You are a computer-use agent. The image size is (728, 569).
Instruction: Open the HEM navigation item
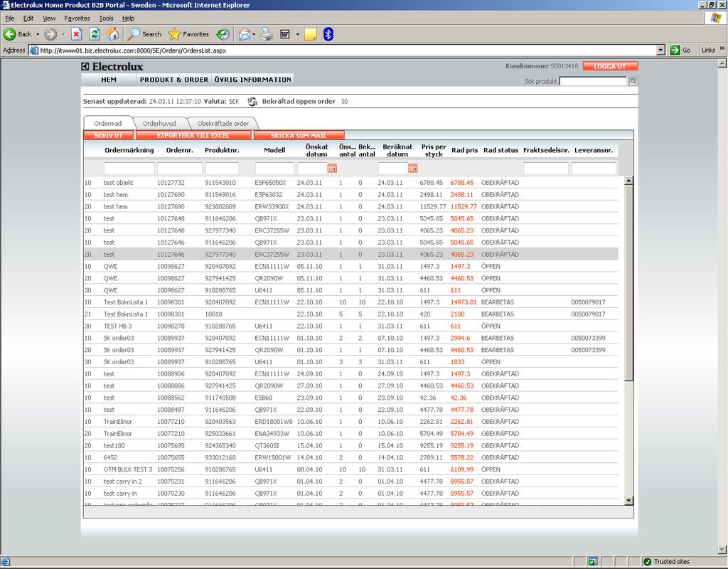pyautogui.click(x=109, y=80)
